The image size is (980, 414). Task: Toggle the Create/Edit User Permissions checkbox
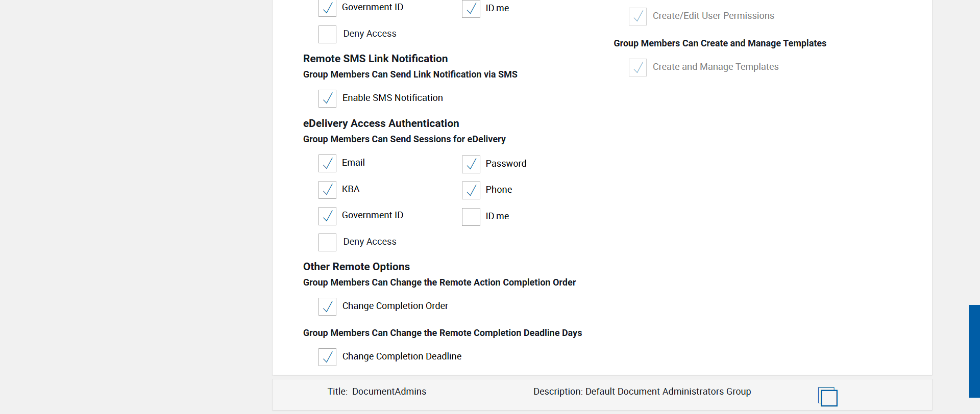(x=638, y=16)
